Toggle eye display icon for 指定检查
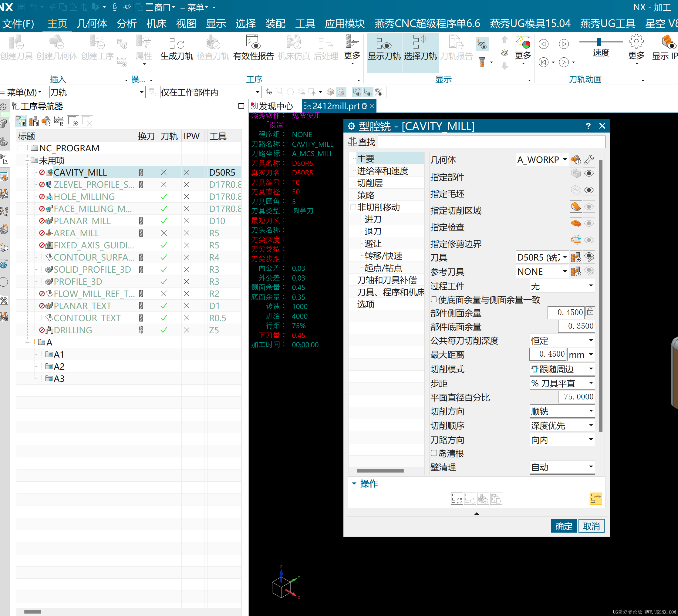 pos(589,223)
